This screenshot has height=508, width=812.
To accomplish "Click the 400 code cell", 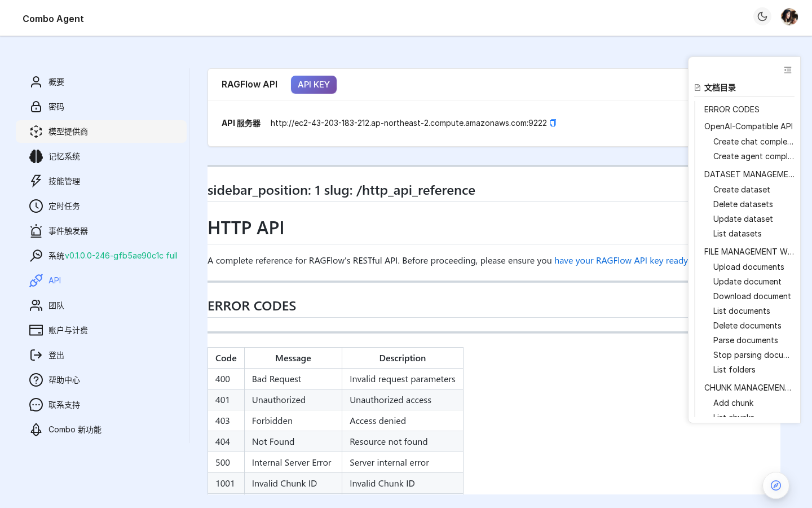I will click(226, 379).
